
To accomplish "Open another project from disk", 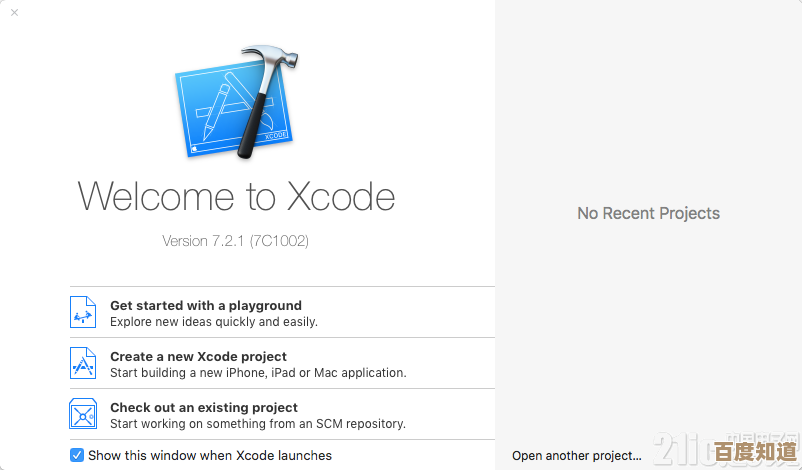I will tap(577, 455).
